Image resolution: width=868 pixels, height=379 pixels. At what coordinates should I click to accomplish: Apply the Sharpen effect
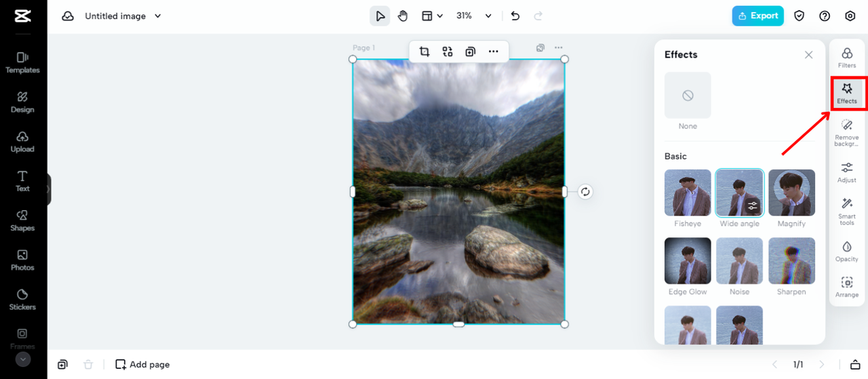click(x=791, y=260)
